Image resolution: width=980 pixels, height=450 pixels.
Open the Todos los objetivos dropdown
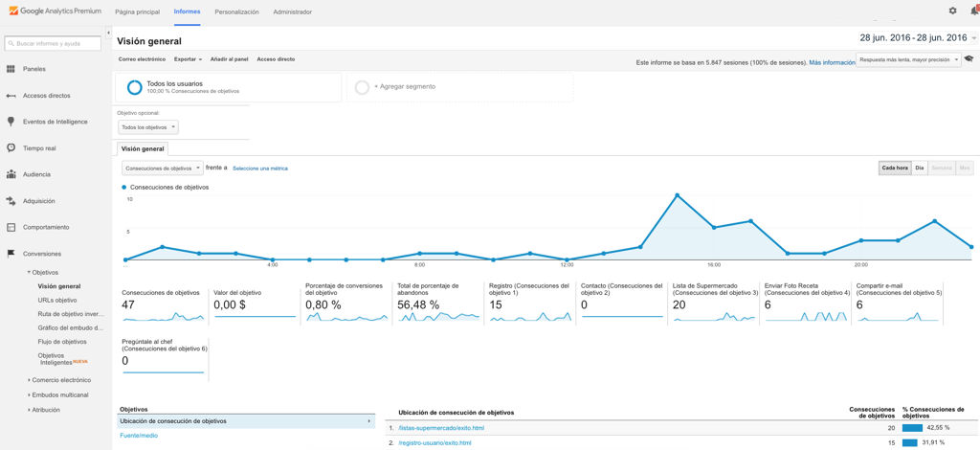coord(147,127)
